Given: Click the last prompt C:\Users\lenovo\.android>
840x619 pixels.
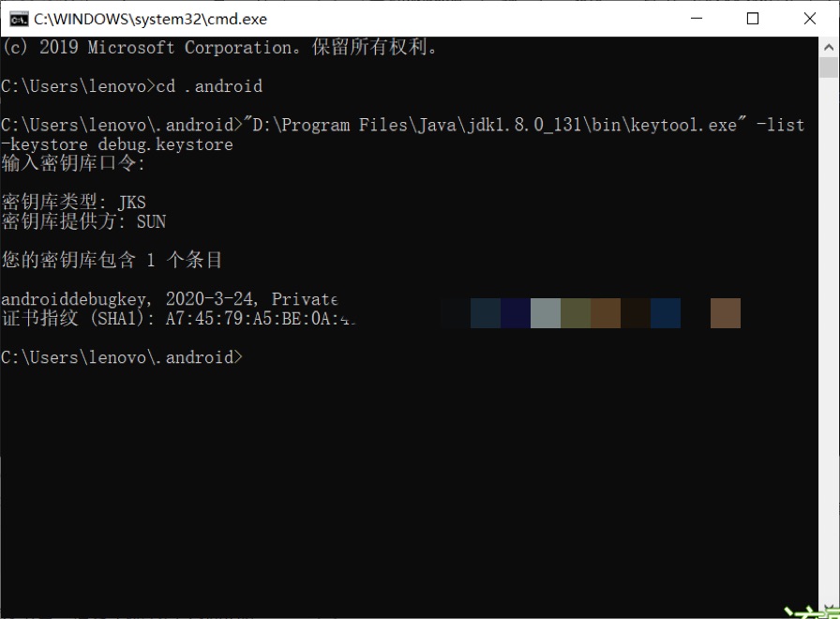Looking at the screenshot, I should point(122,357).
